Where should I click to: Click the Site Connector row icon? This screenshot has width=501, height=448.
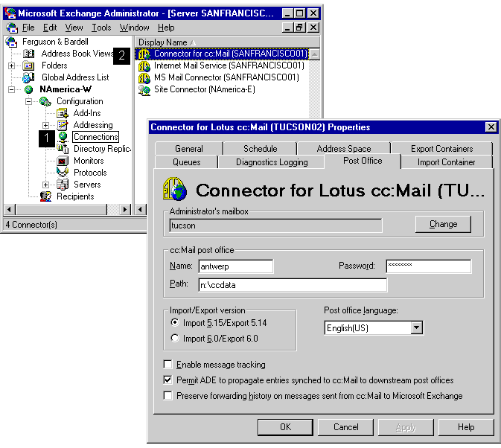pyautogui.click(x=144, y=90)
